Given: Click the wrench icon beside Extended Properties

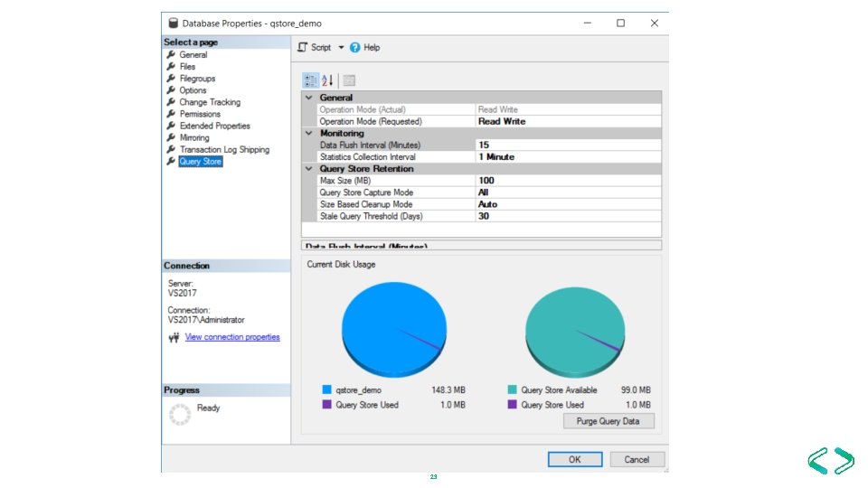Looking at the screenshot, I should (x=171, y=127).
